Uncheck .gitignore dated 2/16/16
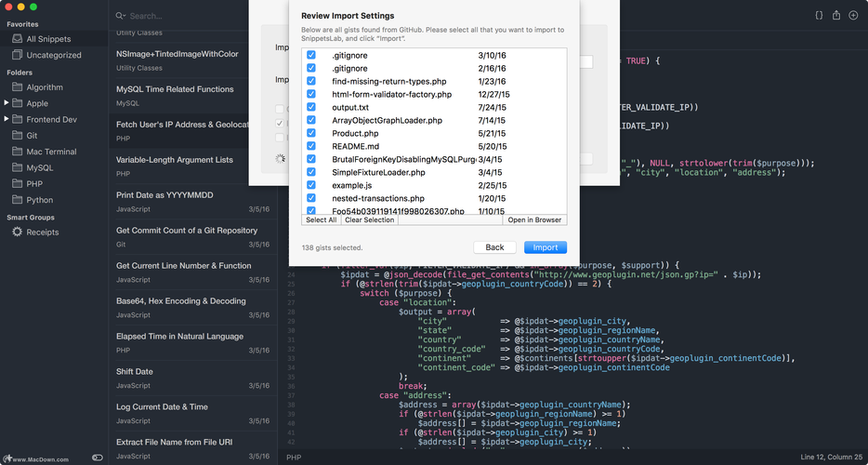The width and height of the screenshot is (868, 465). 311,68
